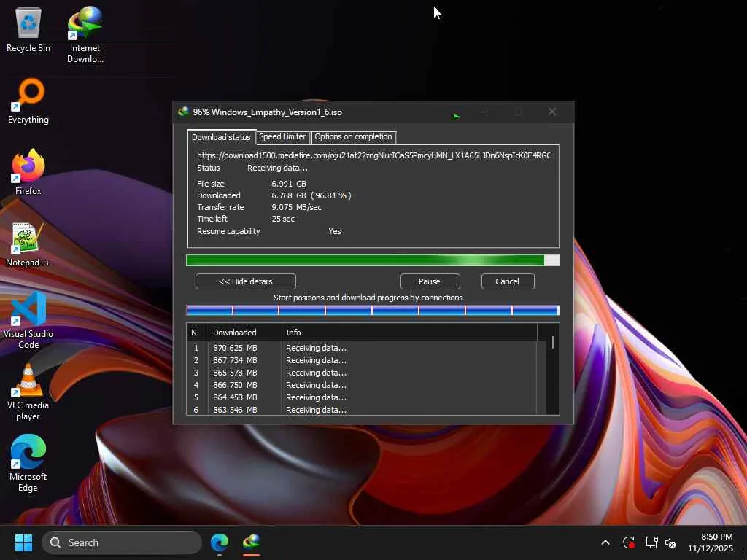Click the taskbar Search box
This screenshot has width=747, height=560.
click(122, 542)
